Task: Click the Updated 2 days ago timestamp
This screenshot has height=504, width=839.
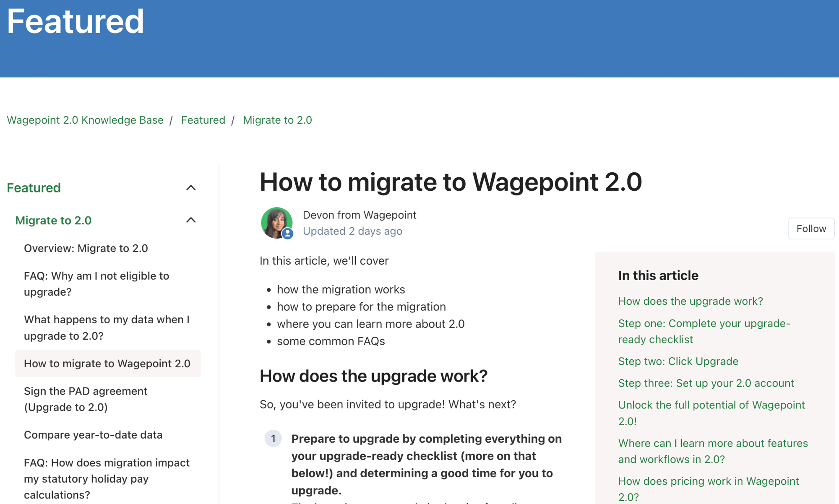Action: click(x=352, y=231)
